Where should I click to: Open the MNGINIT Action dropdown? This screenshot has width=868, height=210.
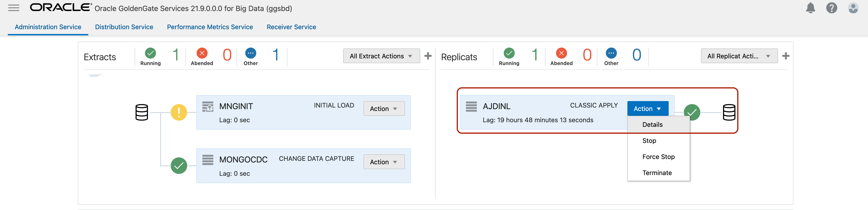(384, 109)
